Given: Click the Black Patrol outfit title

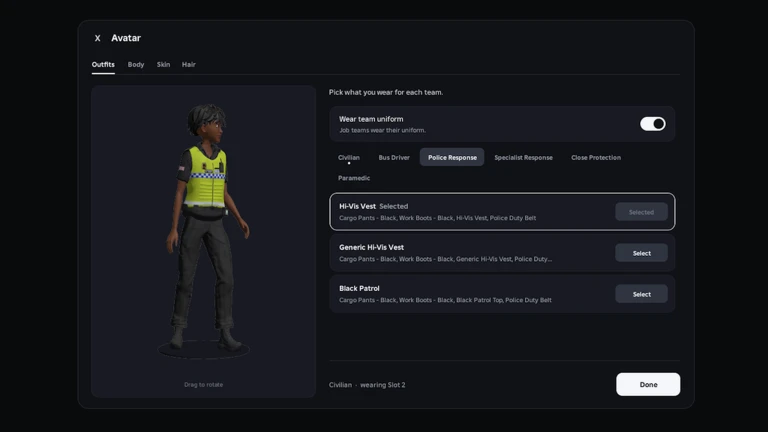Looking at the screenshot, I should 359,288.
